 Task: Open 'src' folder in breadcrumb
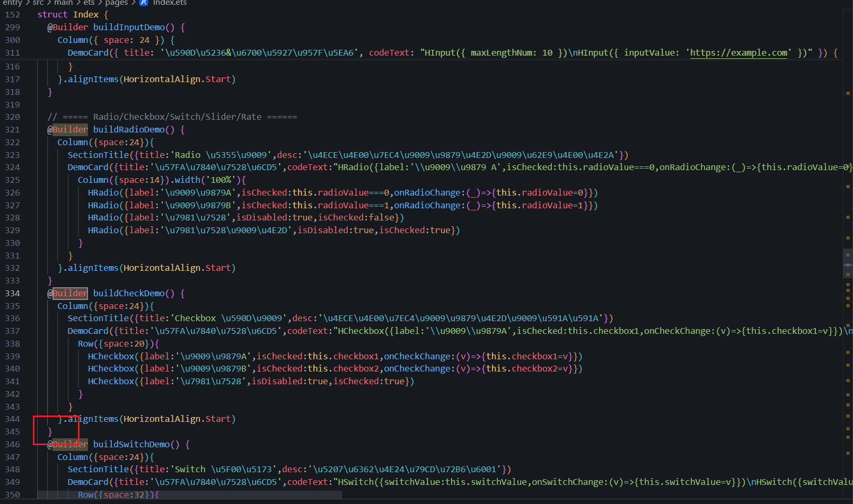tap(38, 3)
